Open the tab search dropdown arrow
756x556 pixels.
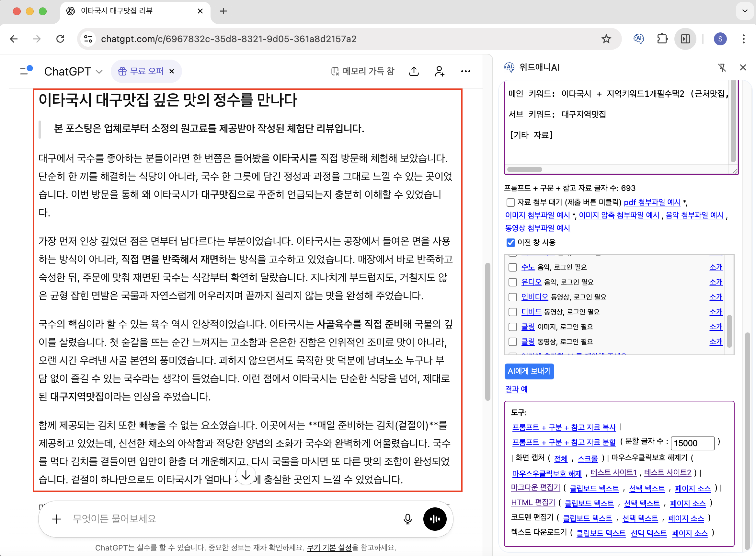(x=745, y=11)
